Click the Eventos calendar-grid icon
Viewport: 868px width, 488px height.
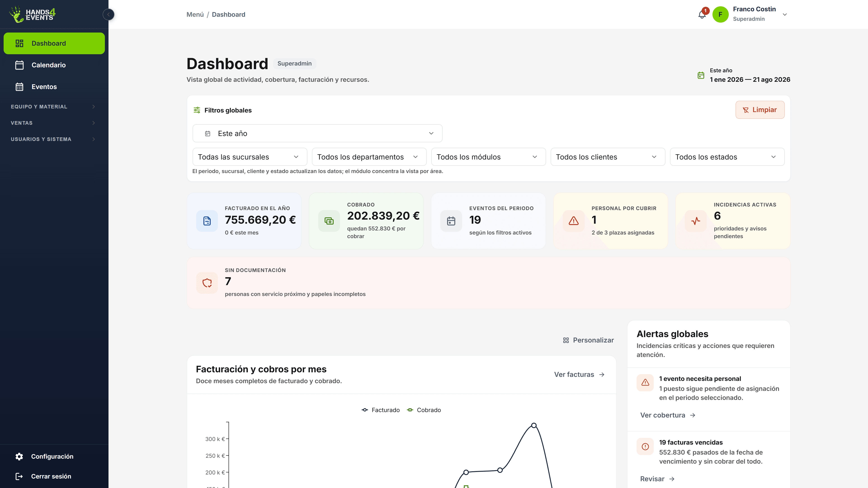(19, 87)
